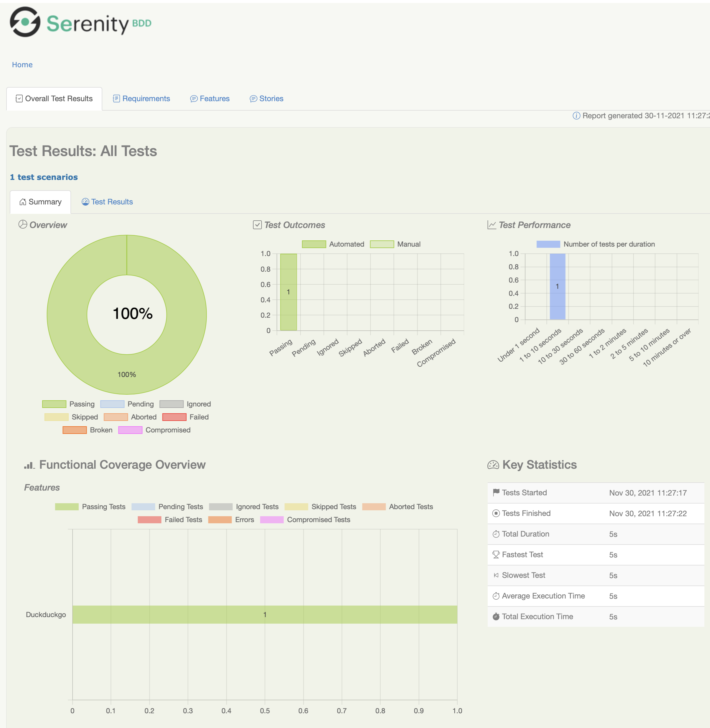
Task: Click the Tests Started flag icon
Action: (496, 492)
